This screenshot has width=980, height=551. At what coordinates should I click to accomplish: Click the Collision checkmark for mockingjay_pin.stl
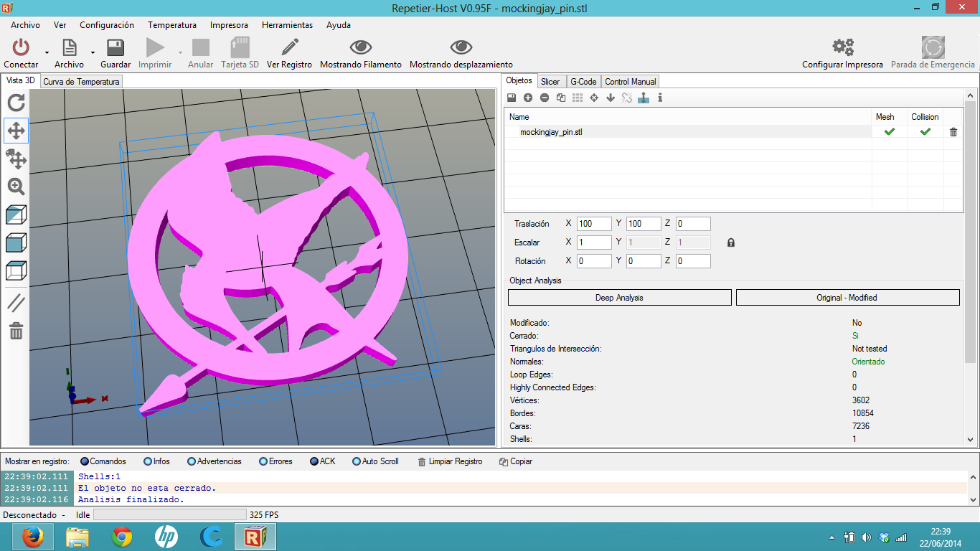925,132
